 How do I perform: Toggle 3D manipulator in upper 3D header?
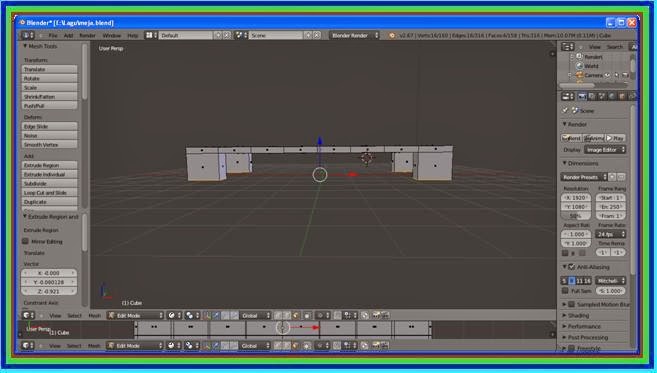click(x=207, y=315)
